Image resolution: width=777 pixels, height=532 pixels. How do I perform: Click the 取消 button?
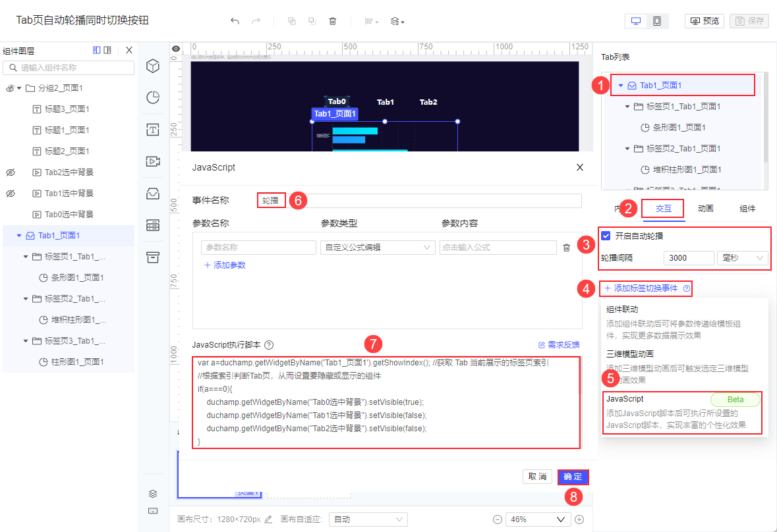[x=537, y=477]
